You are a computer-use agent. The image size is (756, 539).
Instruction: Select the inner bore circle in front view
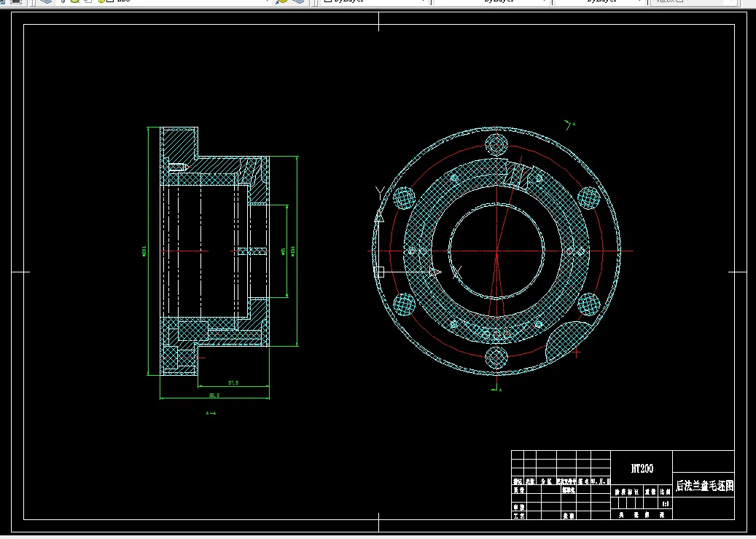click(496, 251)
